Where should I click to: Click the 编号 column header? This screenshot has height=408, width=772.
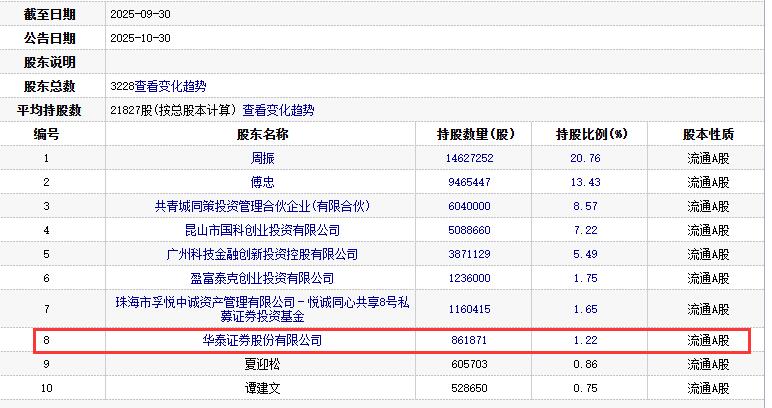[46, 134]
